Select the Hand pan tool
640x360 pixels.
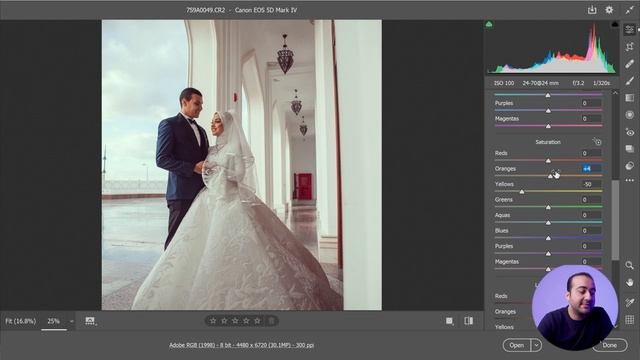point(629,282)
